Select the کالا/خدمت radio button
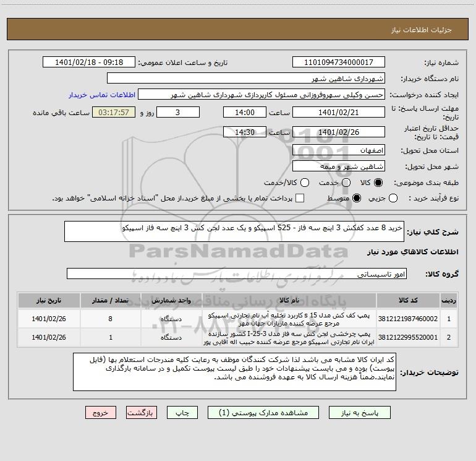476x461 pixels. click(x=305, y=183)
